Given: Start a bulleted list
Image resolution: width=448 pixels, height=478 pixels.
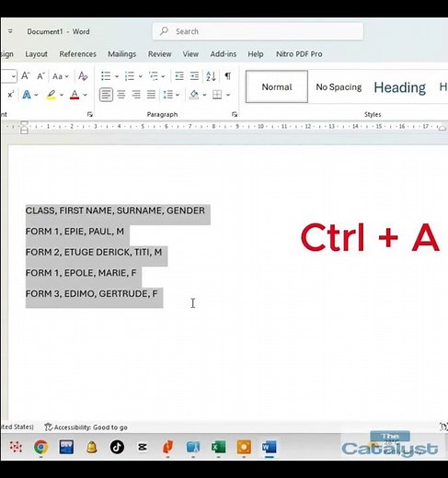Looking at the screenshot, I should pyautogui.click(x=106, y=76).
